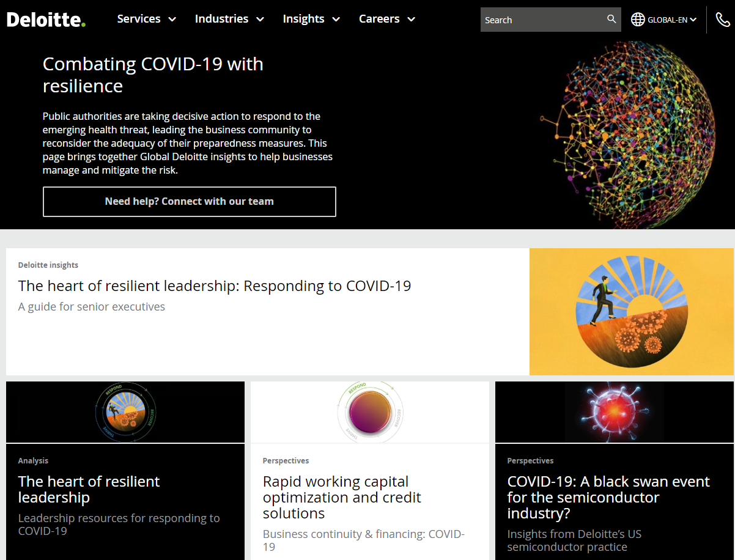Click 'Leadership resources for responding to COVID-19' text
The width and height of the screenshot is (735, 560).
click(119, 525)
